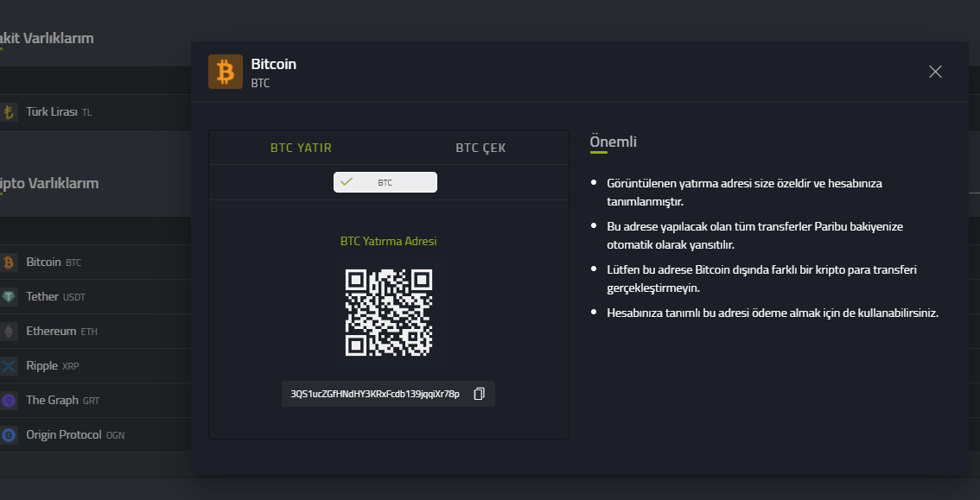Image resolution: width=980 pixels, height=500 pixels.
Task: Click the Origin Protocol OGN icon
Action: click(9, 435)
